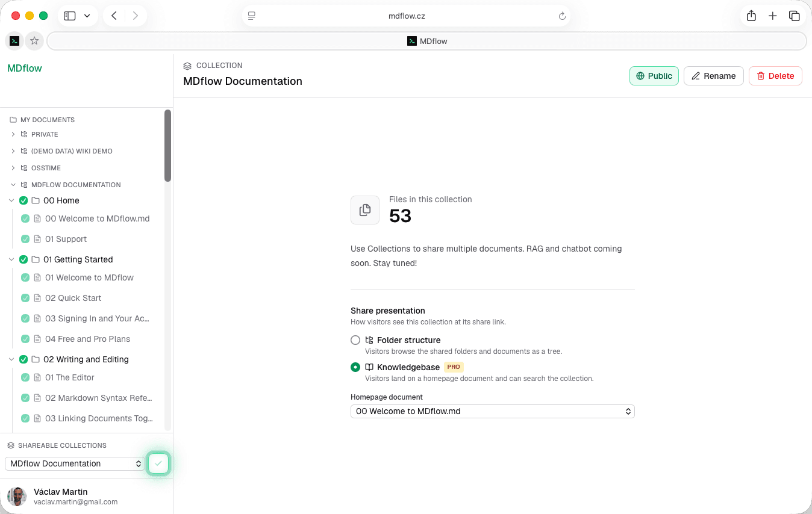Image resolution: width=812 pixels, height=514 pixels.
Task: Click the collection layers icon above the title
Action: click(x=187, y=66)
